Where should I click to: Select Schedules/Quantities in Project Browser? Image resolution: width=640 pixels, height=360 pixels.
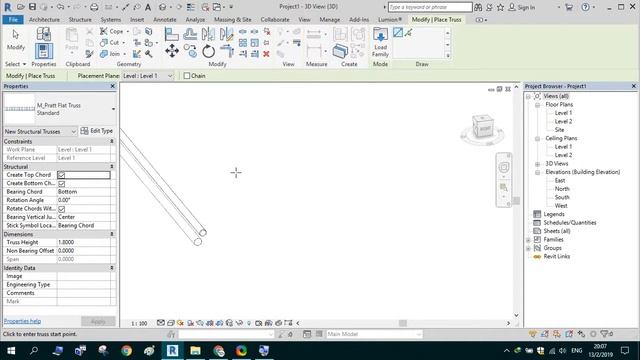[570, 222]
